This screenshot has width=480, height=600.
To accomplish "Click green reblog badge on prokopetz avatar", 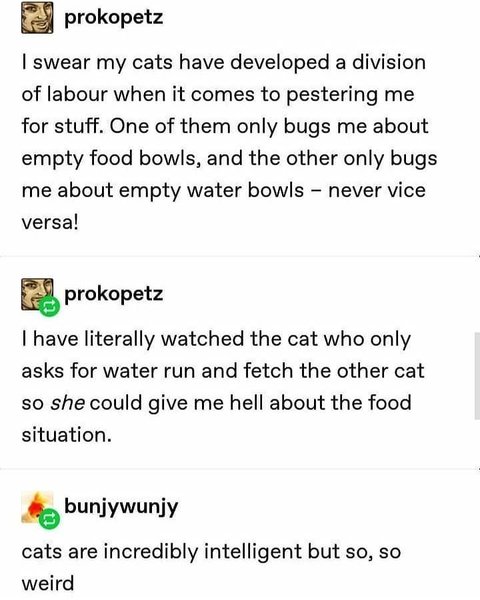I will tap(49, 306).
